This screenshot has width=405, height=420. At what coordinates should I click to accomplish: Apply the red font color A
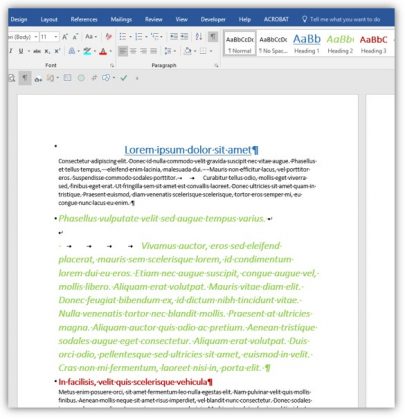tap(103, 51)
